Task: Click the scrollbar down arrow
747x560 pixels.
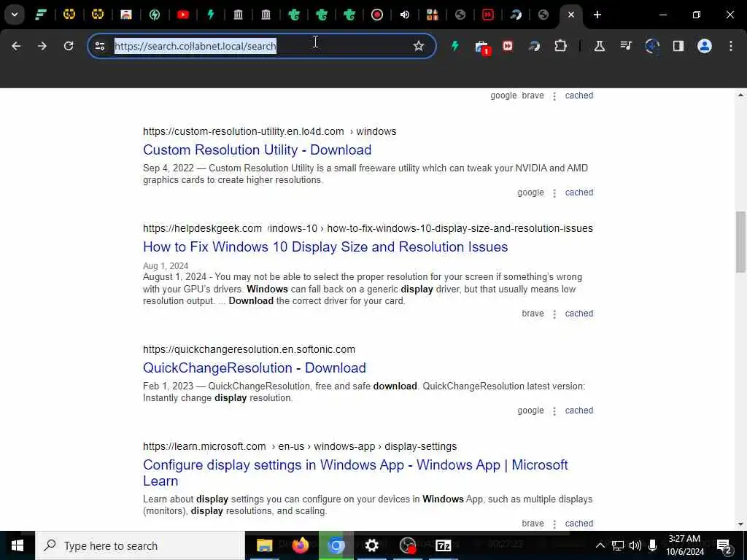Action: coord(740,524)
